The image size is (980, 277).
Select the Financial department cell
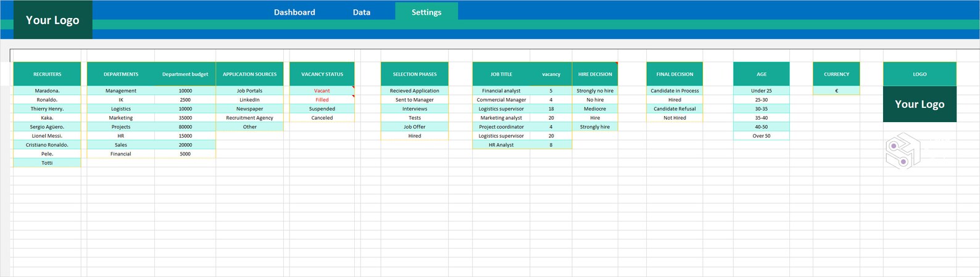pos(121,154)
